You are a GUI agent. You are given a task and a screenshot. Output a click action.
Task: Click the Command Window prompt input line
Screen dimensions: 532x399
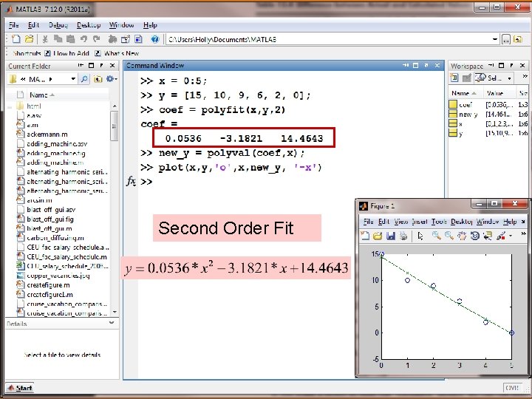coord(292,182)
